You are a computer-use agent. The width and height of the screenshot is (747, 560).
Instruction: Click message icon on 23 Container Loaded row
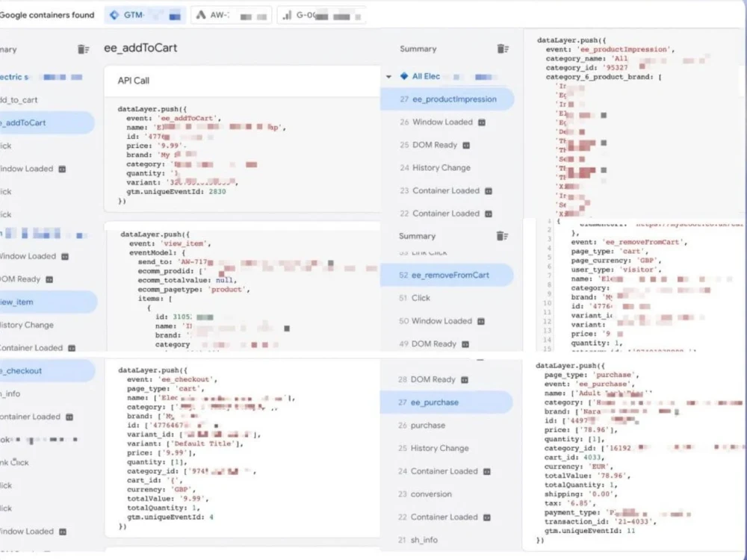[489, 191]
